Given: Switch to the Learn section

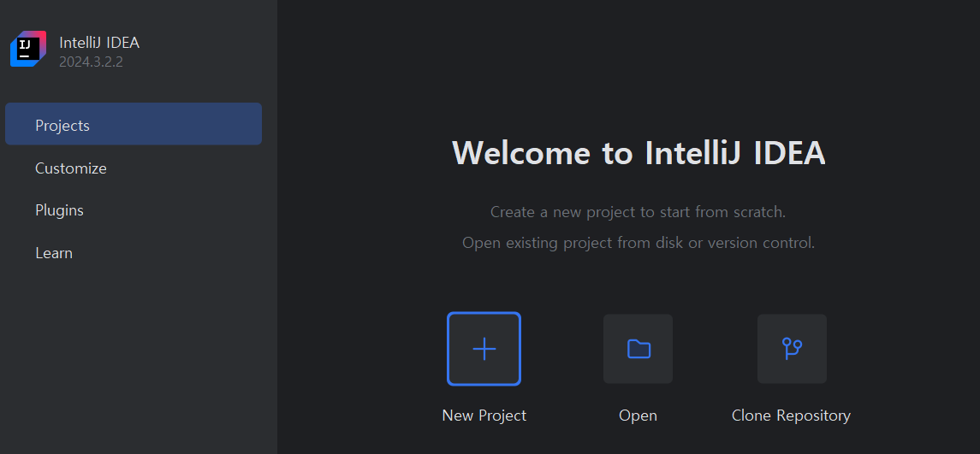Looking at the screenshot, I should pyautogui.click(x=54, y=253).
